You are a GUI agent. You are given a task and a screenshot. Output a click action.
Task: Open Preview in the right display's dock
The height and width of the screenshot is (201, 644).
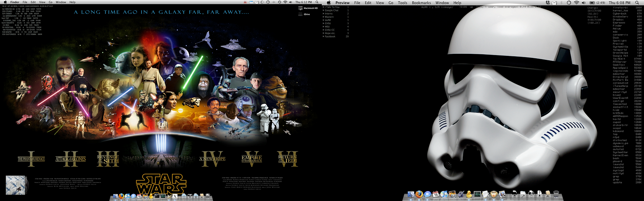(502, 194)
